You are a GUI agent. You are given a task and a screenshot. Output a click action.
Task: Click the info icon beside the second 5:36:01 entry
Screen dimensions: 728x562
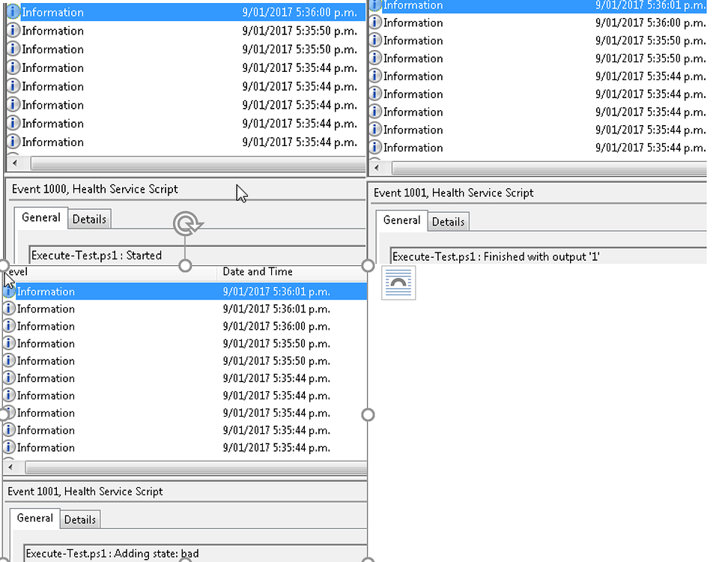point(9,309)
